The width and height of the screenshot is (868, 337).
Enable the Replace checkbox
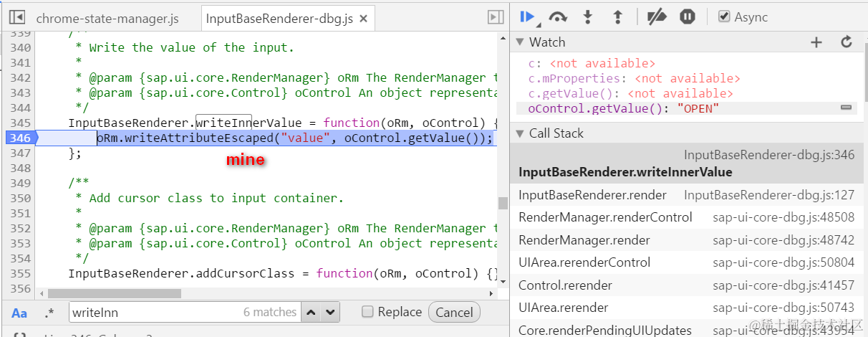click(367, 312)
